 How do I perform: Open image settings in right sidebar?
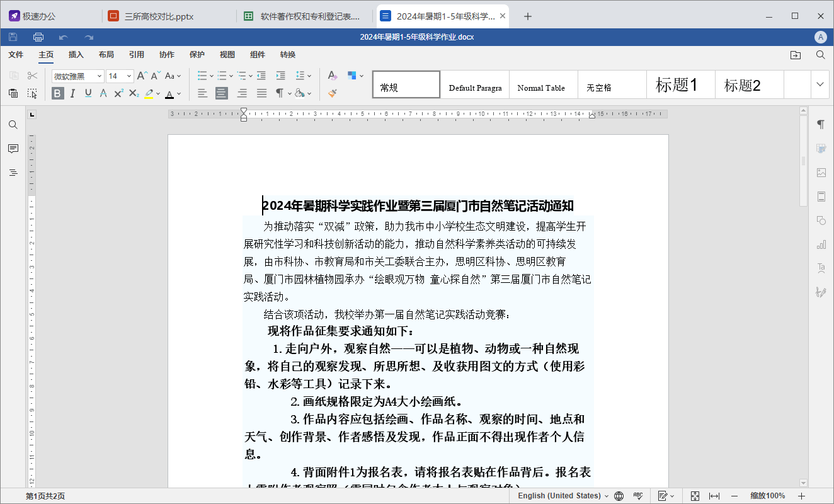pyautogui.click(x=821, y=173)
